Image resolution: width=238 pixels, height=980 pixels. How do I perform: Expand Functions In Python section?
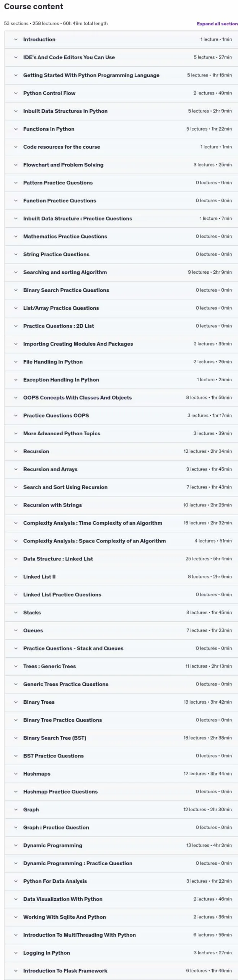pos(121,129)
